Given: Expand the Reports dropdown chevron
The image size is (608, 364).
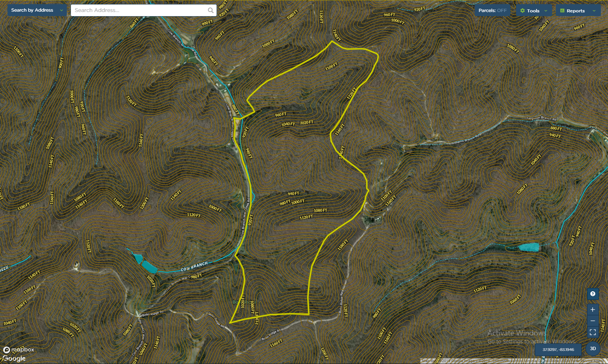Looking at the screenshot, I should (594, 11).
